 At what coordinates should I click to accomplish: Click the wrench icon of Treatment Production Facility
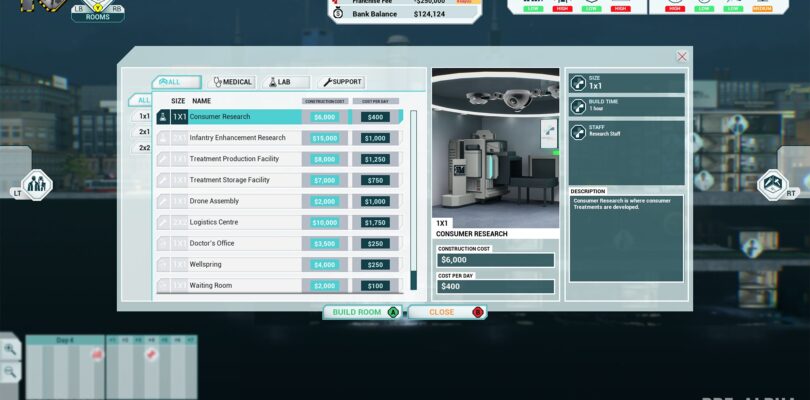(x=163, y=159)
